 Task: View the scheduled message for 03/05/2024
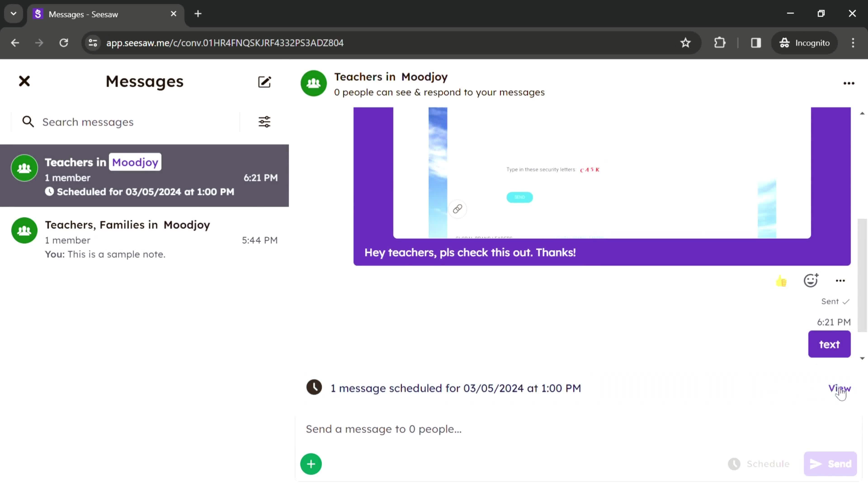click(x=839, y=388)
